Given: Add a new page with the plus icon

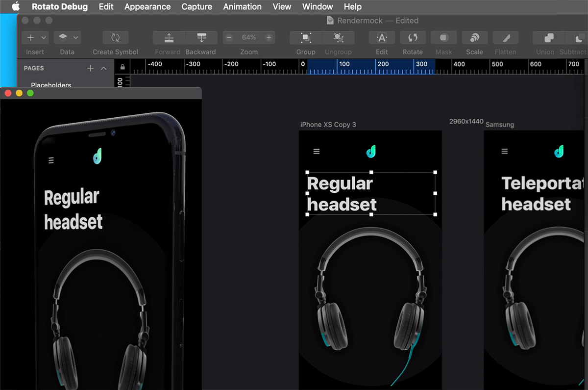Looking at the screenshot, I should point(90,68).
